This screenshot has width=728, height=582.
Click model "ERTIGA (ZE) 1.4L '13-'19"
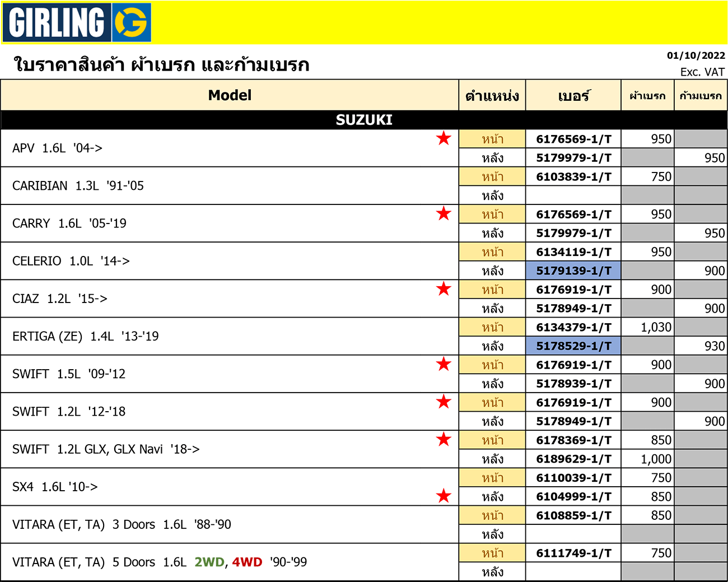(86, 336)
